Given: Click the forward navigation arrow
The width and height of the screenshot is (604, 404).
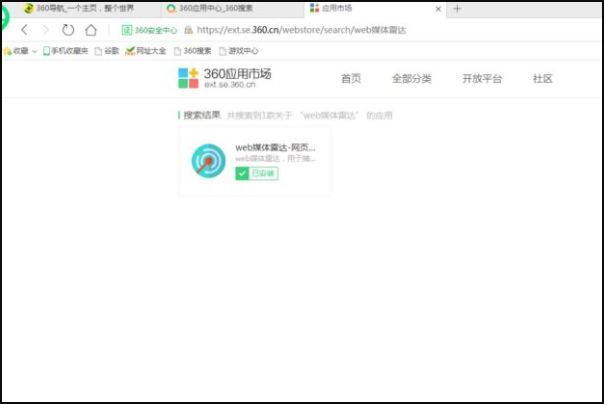Looking at the screenshot, I should (46, 30).
